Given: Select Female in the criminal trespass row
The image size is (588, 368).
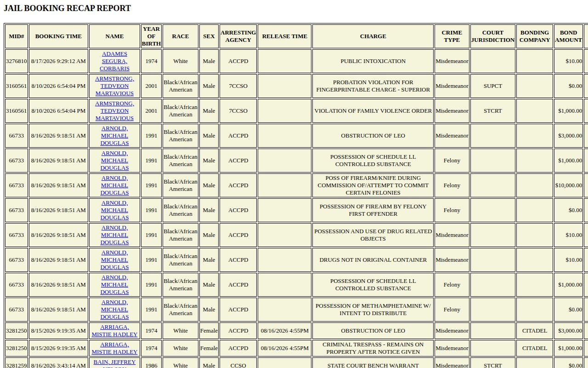Looking at the screenshot, I should [209, 348].
